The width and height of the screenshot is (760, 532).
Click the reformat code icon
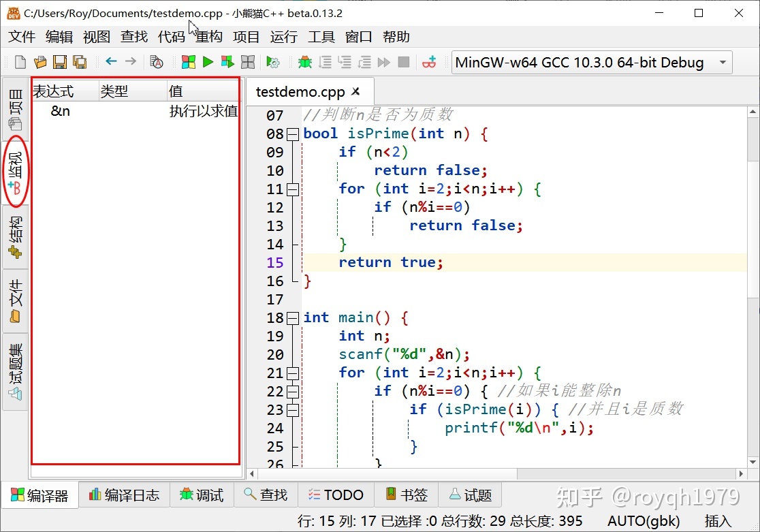point(157,62)
